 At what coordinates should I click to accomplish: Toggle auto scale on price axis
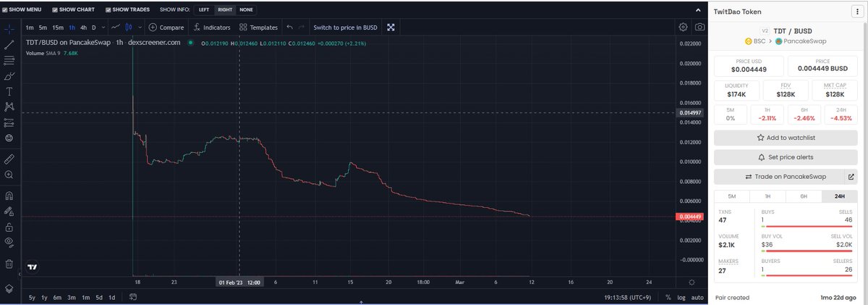point(697,297)
